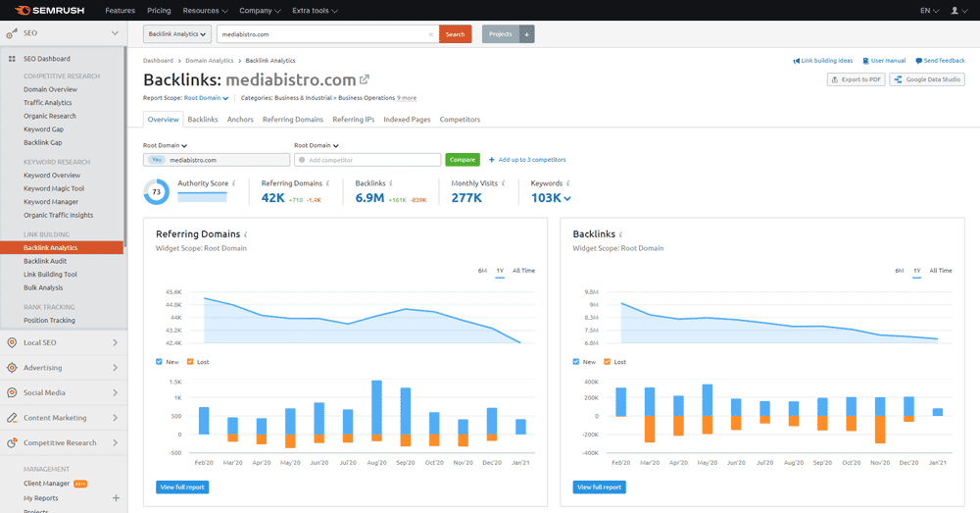Viewport: 980px width, 513px height.
Task: Click the Social Media icon
Action: click(x=12, y=393)
